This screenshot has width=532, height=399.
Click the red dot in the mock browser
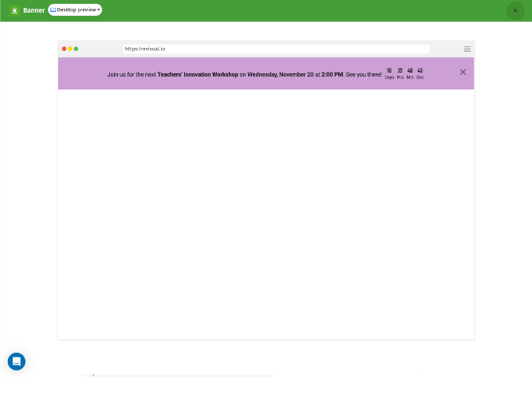click(64, 49)
